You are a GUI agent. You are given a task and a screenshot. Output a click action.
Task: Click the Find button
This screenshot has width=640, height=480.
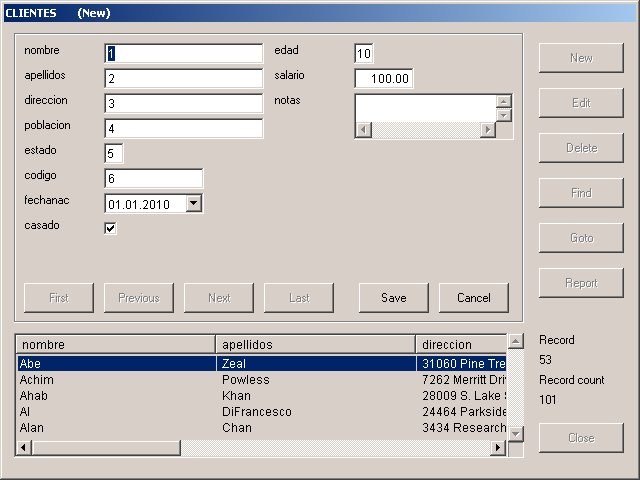[x=581, y=193]
